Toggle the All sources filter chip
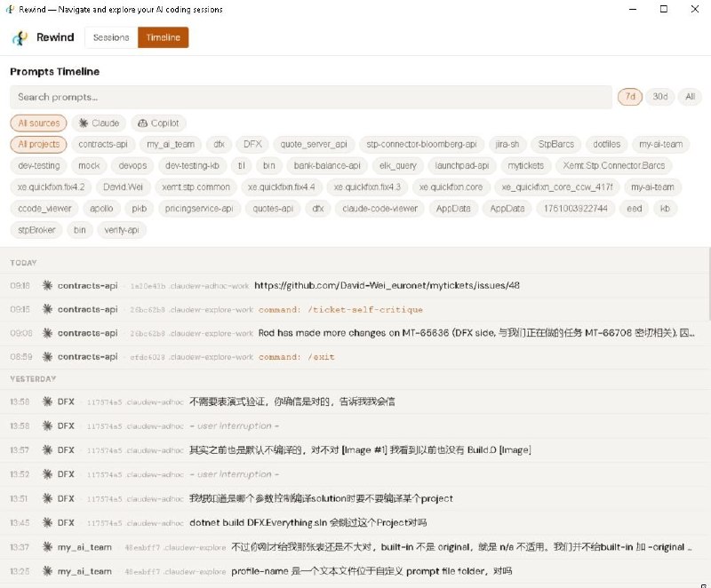The height and width of the screenshot is (588, 711). coord(38,123)
